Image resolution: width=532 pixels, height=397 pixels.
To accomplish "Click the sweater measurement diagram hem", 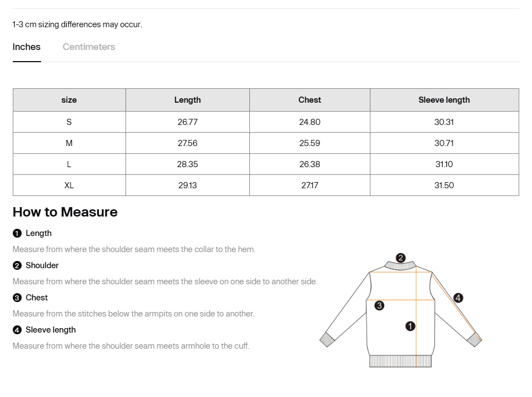I will 400,361.
